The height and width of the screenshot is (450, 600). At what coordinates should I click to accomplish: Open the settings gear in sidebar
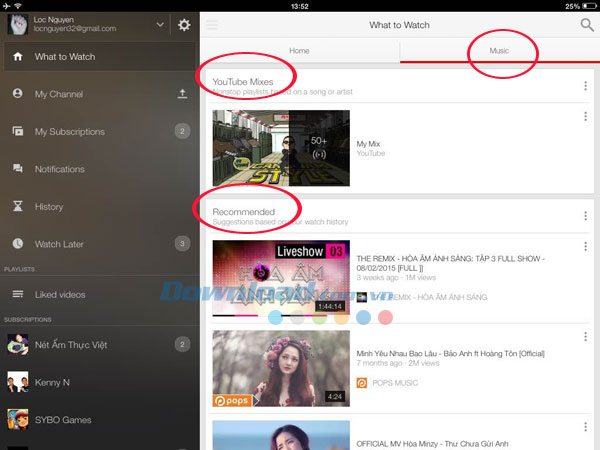point(184,25)
